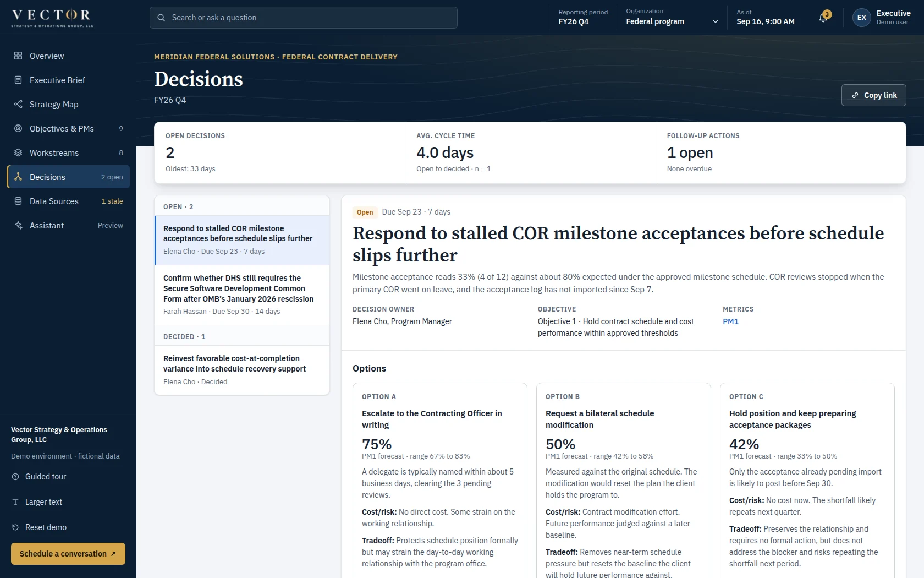Click the 'Preview' label beside Assistant

(x=110, y=225)
